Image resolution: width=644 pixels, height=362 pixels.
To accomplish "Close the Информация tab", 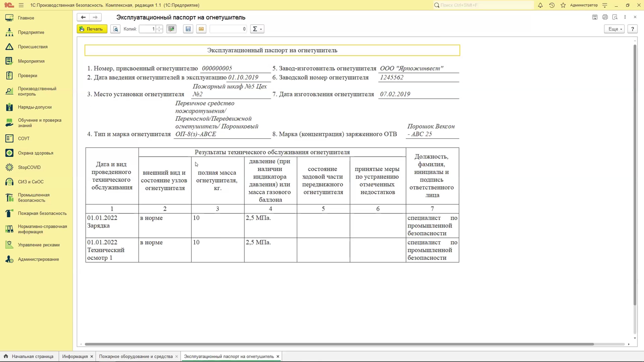I will (92, 356).
